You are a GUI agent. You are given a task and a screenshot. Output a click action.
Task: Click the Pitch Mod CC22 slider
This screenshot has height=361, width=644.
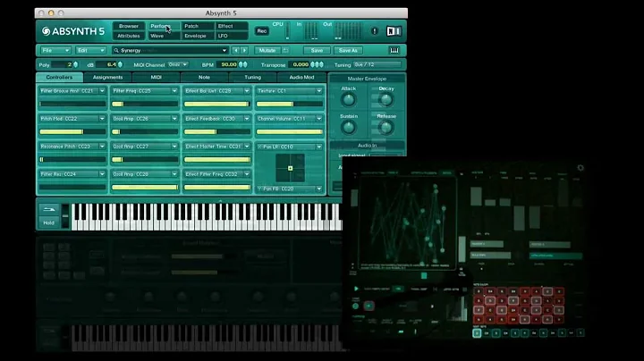tap(72, 131)
